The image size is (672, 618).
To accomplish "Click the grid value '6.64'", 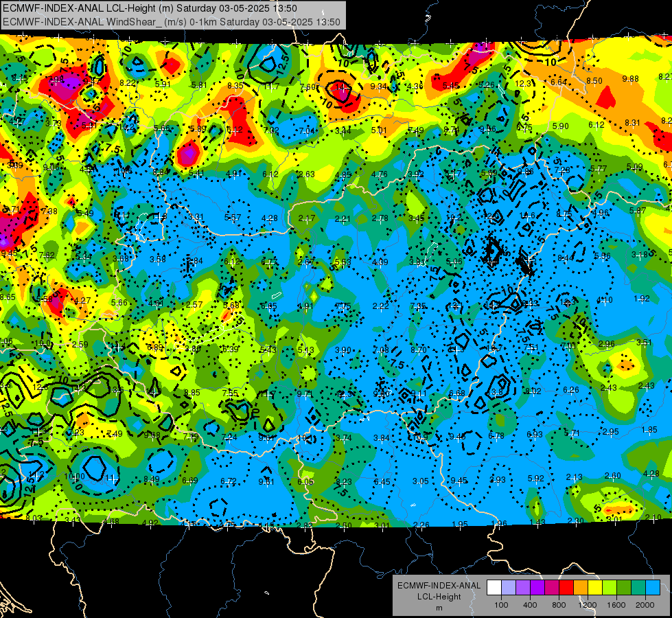I will click(559, 82).
